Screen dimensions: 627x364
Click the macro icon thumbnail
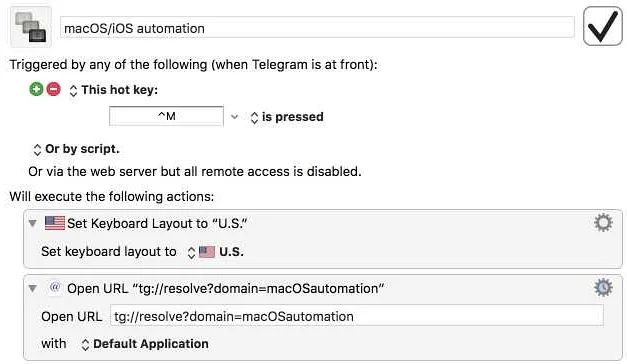31,27
